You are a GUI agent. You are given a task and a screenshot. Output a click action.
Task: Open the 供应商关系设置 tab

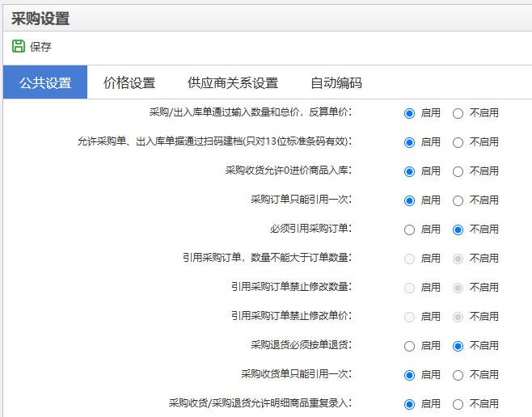point(233,82)
